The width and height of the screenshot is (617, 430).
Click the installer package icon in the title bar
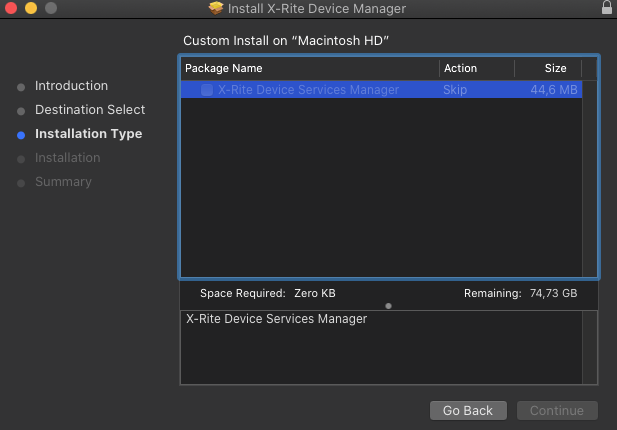216,8
